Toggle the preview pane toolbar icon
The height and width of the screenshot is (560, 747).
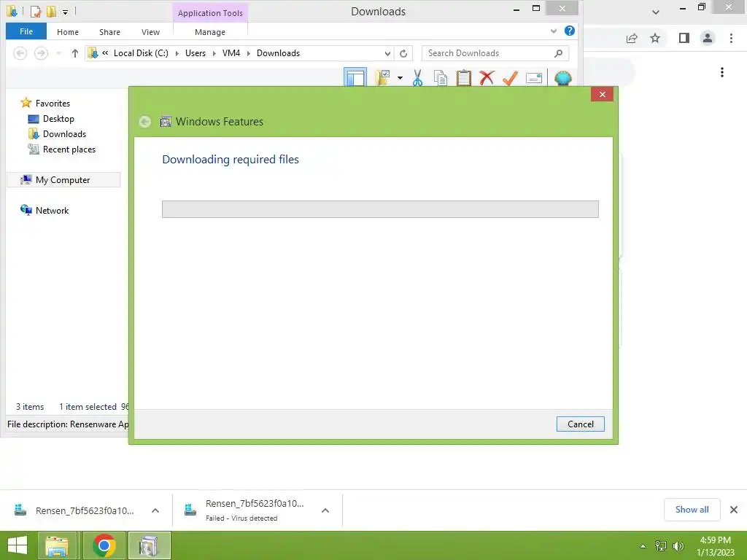[355, 77]
